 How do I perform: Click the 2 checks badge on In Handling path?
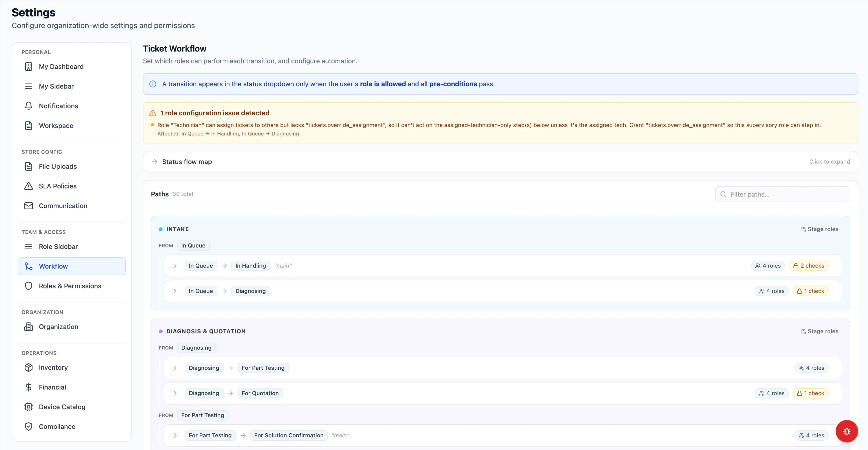808,266
